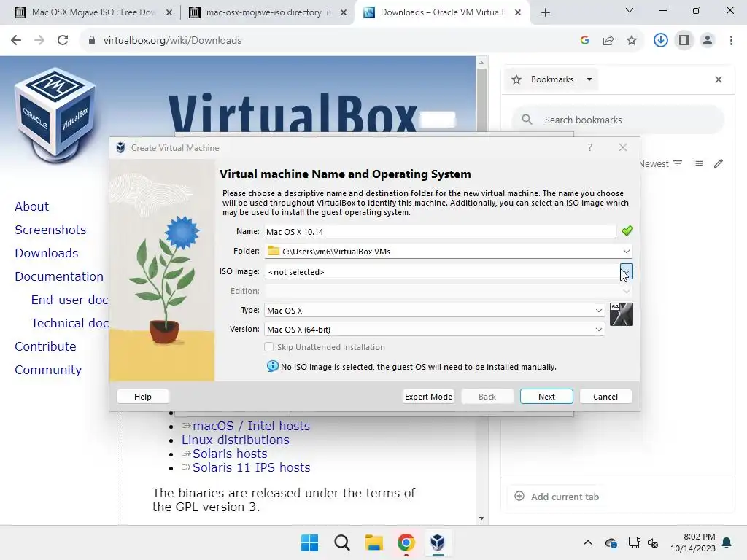747x560 pixels.
Task: Bookmark this page with the star icon
Action: 632,41
